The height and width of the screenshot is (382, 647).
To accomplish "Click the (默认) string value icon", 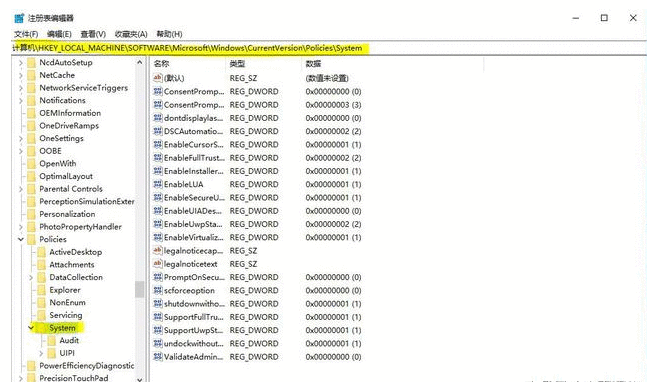I will (157, 78).
